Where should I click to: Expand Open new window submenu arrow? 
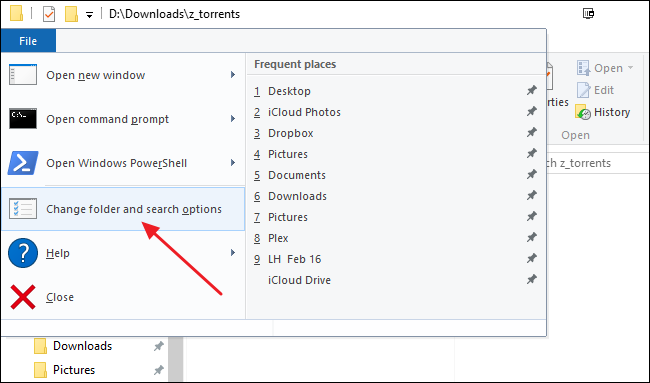pos(233,75)
